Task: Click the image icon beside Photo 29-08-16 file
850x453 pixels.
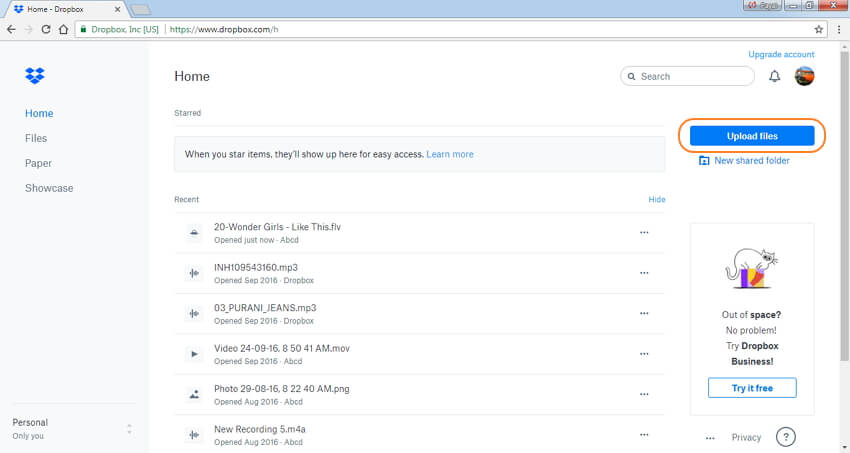Action: [x=194, y=394]
